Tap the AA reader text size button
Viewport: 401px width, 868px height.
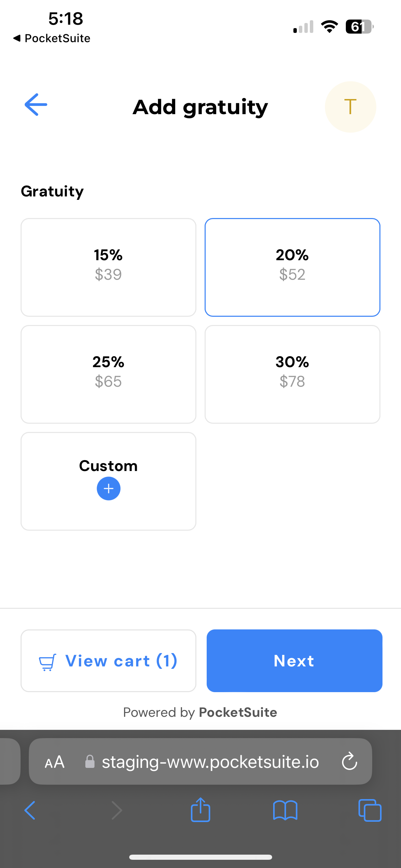[55, 762]
